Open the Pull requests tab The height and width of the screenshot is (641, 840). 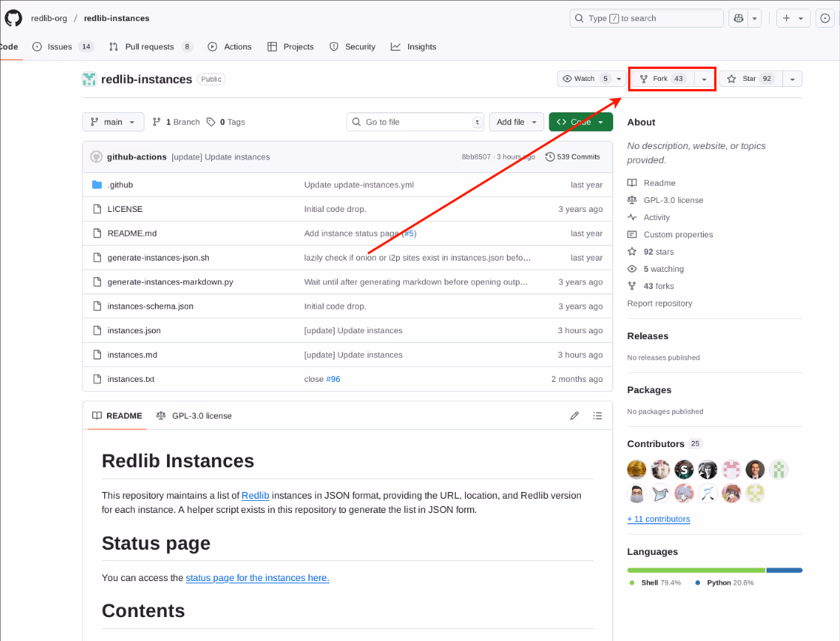[x=150, y=46]
